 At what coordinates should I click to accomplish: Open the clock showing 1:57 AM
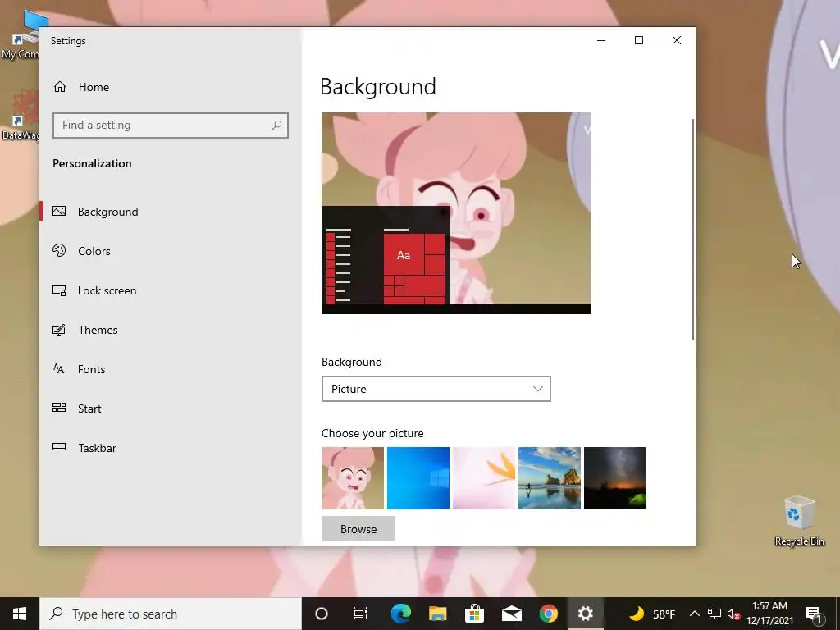(x=769, y=614)
